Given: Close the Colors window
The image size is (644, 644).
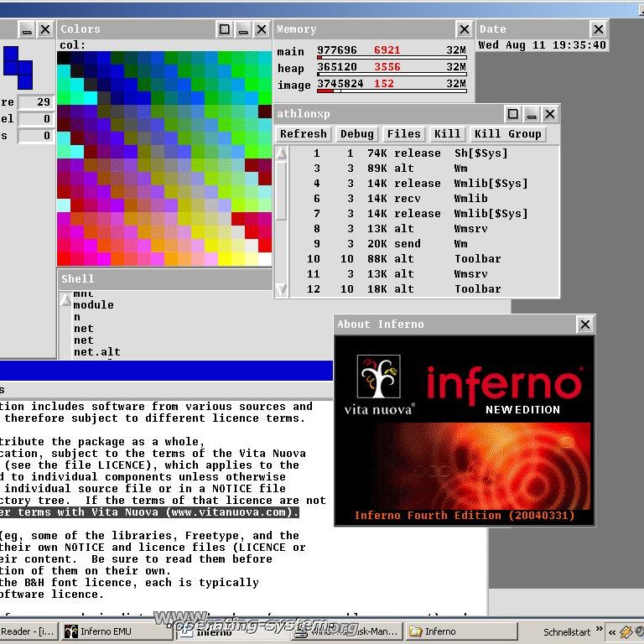Looking at the screenshot, I should click(262, 29).
